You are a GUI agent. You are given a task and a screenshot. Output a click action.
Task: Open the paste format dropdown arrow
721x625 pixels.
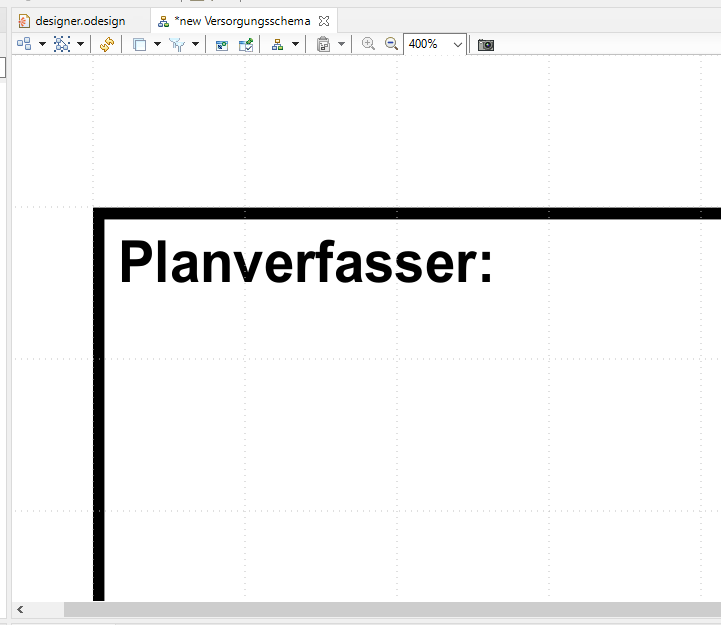tap(341, 44)
